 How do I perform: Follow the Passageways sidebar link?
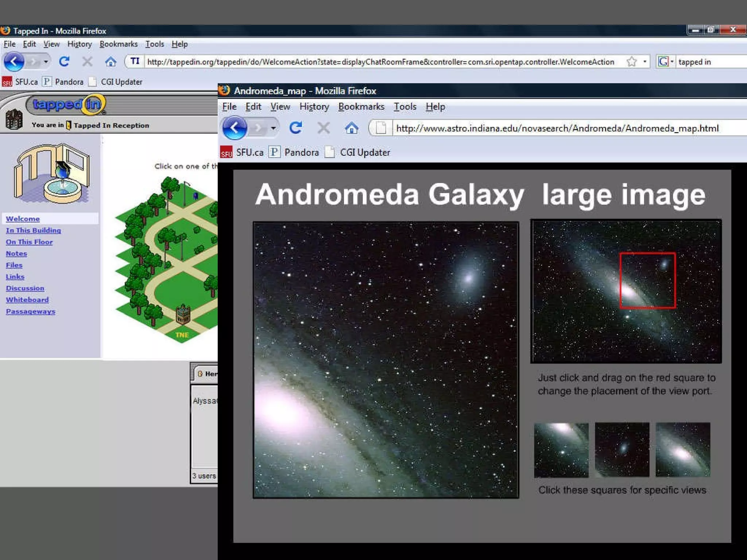coord(31,311)
